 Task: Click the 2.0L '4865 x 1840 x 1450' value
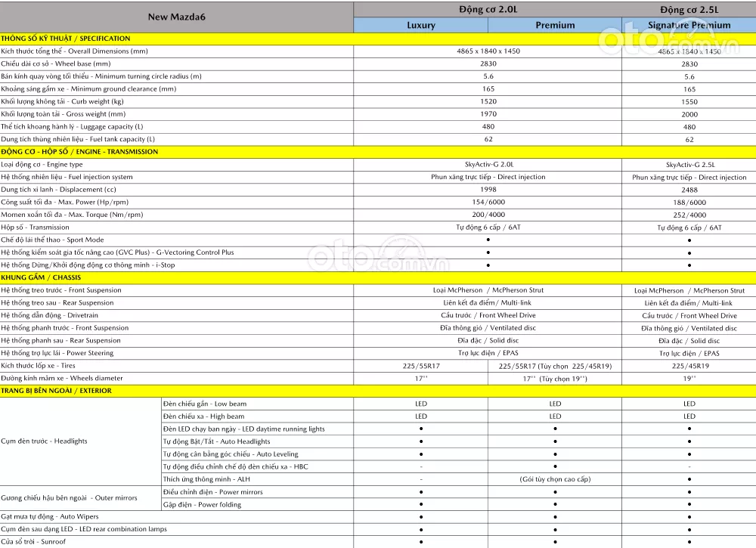tap(488, 51)
